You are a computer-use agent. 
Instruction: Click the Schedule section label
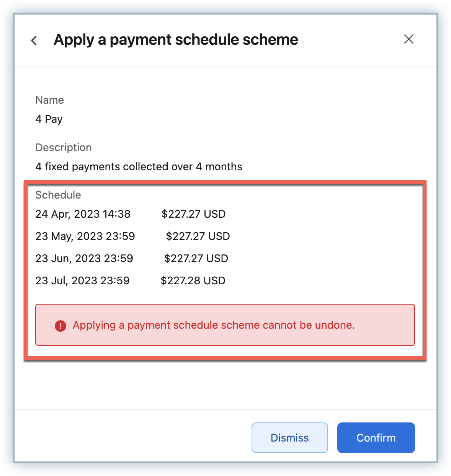[58, 195]
